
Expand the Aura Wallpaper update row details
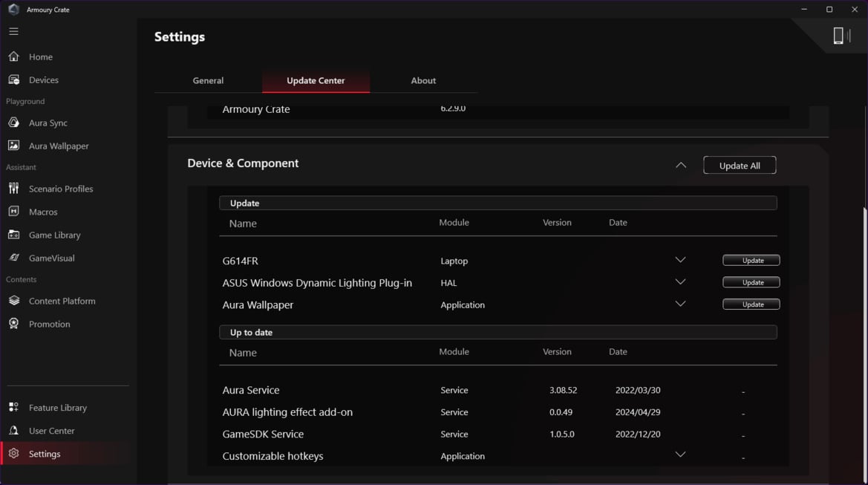point(680,303)
